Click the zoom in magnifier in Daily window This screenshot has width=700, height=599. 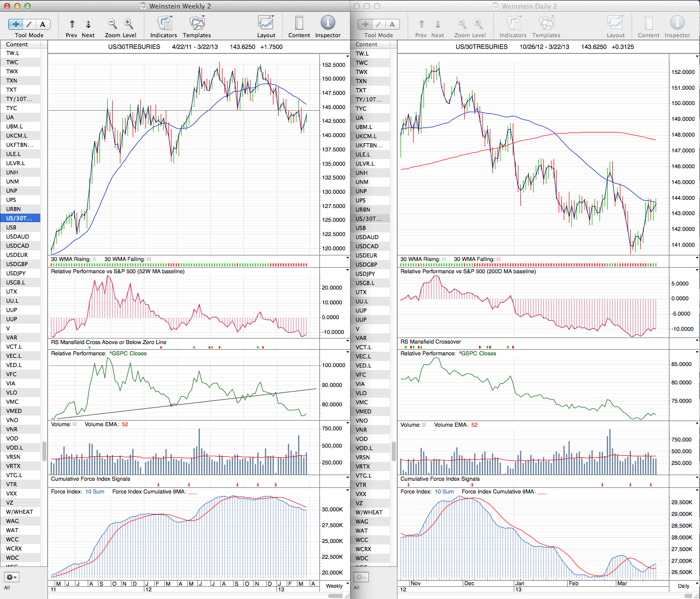pos(478,24)
